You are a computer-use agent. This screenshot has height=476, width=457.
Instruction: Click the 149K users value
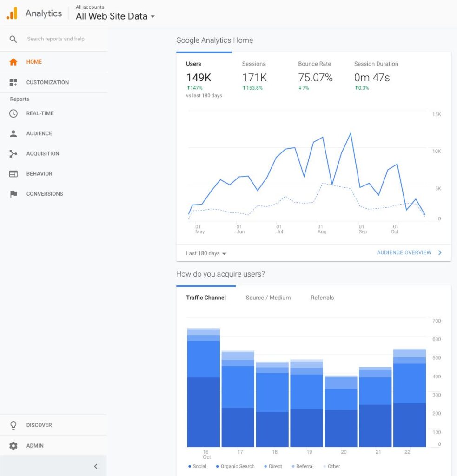[x=199, y=78]
